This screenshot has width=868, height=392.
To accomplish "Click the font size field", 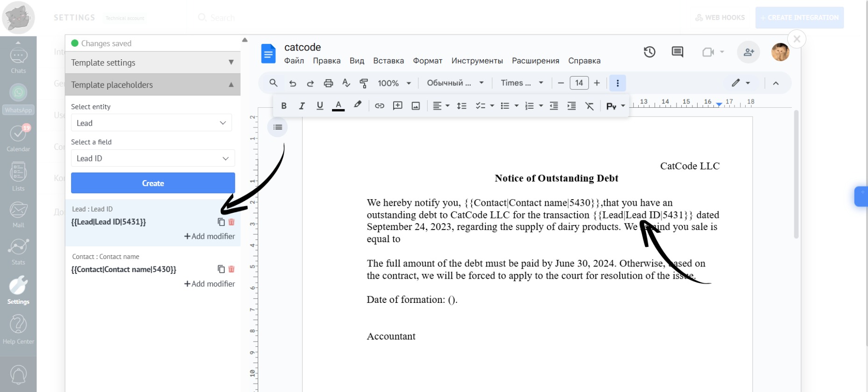I will [x=579, y=83].
